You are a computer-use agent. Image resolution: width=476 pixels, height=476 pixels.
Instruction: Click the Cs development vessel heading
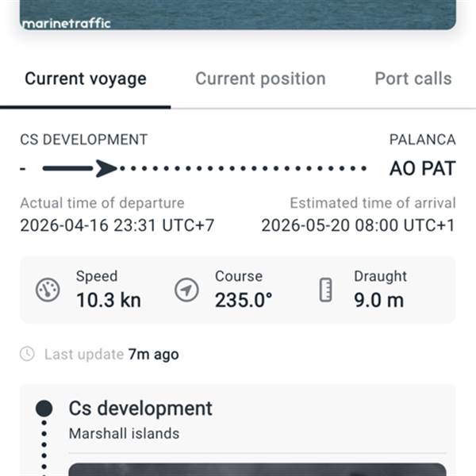(140, 409)
